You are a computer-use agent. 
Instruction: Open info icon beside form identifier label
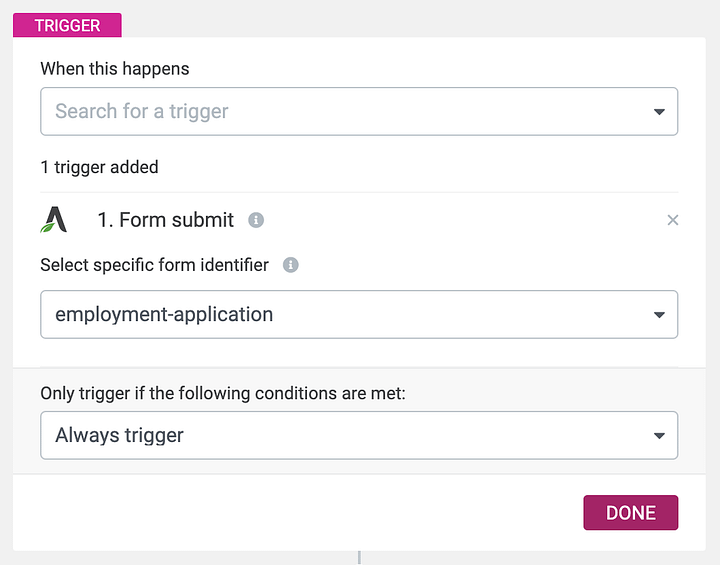291,265
